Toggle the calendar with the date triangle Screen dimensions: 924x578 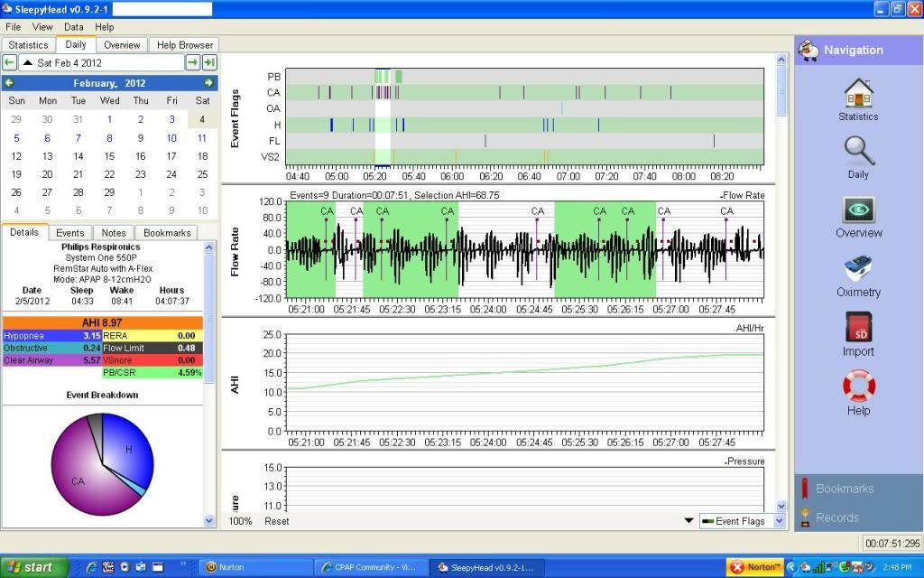[x=27, y=62]
